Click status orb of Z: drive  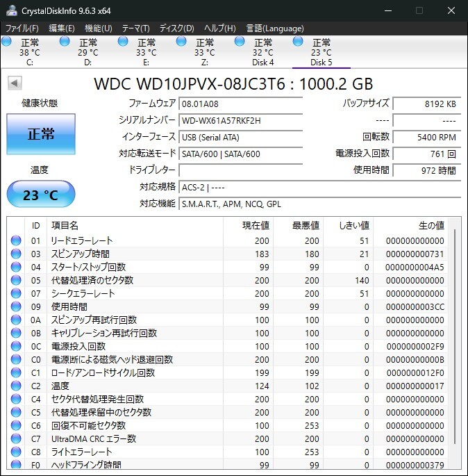(x=181, y=41)
